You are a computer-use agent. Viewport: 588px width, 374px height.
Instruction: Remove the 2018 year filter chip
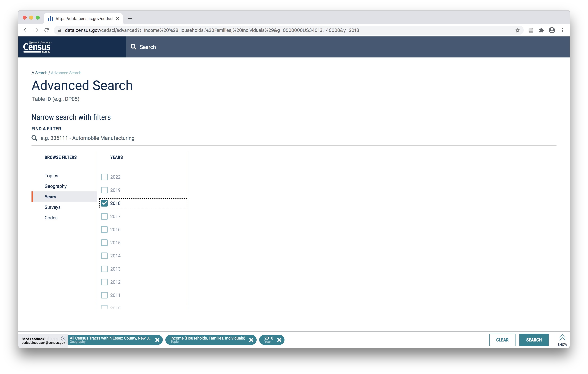279,340
